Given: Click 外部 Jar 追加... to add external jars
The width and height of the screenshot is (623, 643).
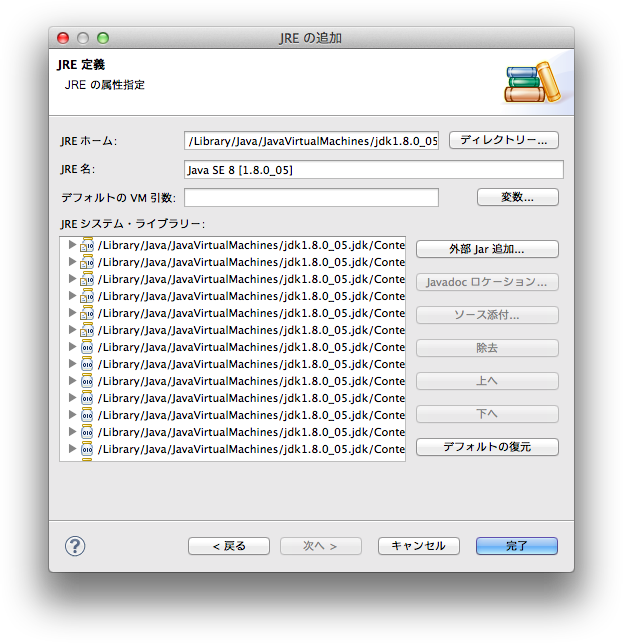Looking at the screenshot, I should point(487,249).
